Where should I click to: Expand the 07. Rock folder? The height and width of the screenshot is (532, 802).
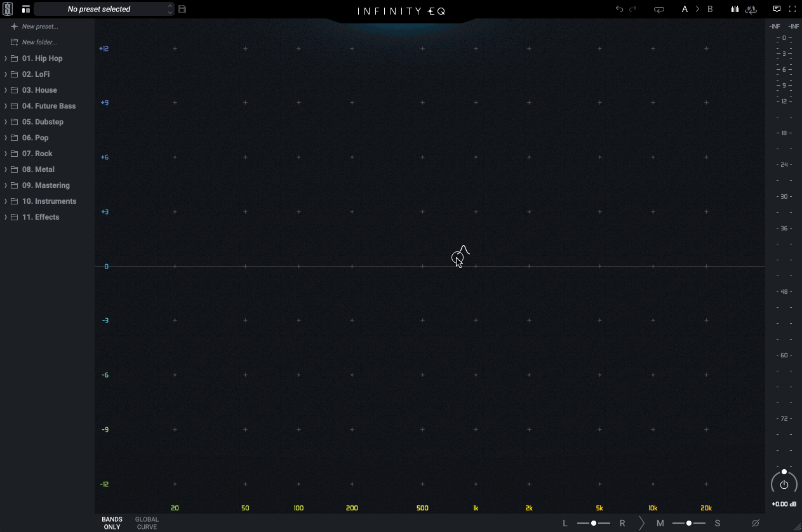click(x=6, y=154)
